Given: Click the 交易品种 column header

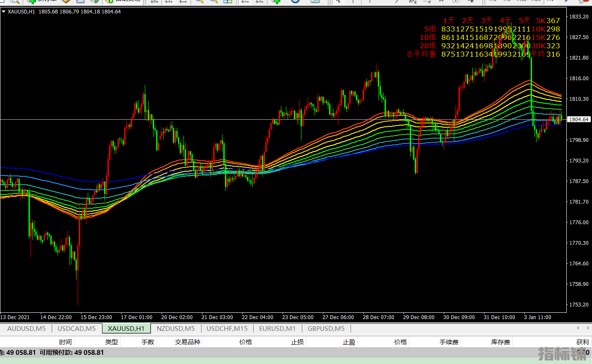Looking at the screenshot, I should [187, 342].
